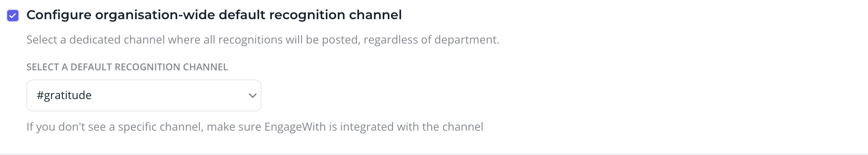
Task: Click the chevron arrow in channel selector
Action: pyautogui.click(x=252, y=95)
